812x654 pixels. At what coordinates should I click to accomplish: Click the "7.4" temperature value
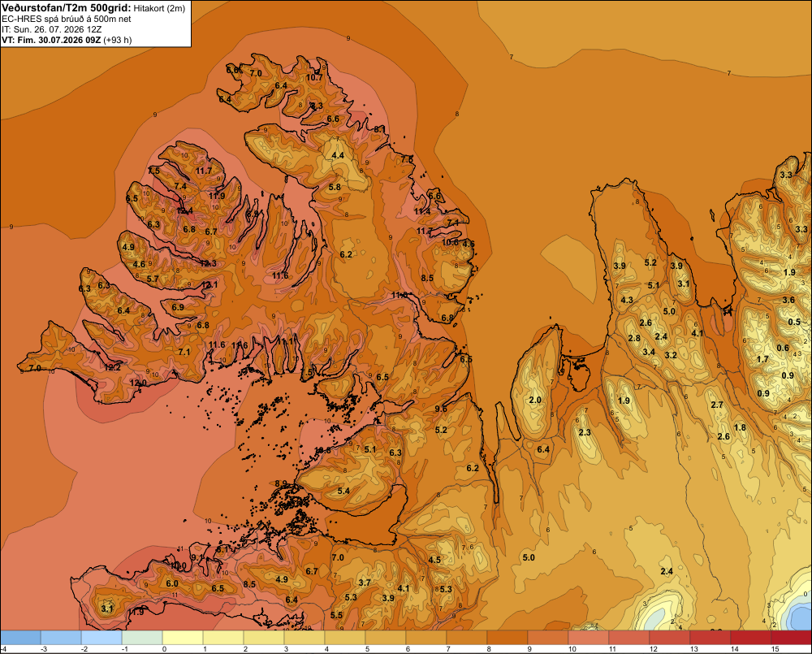[180, 186]
